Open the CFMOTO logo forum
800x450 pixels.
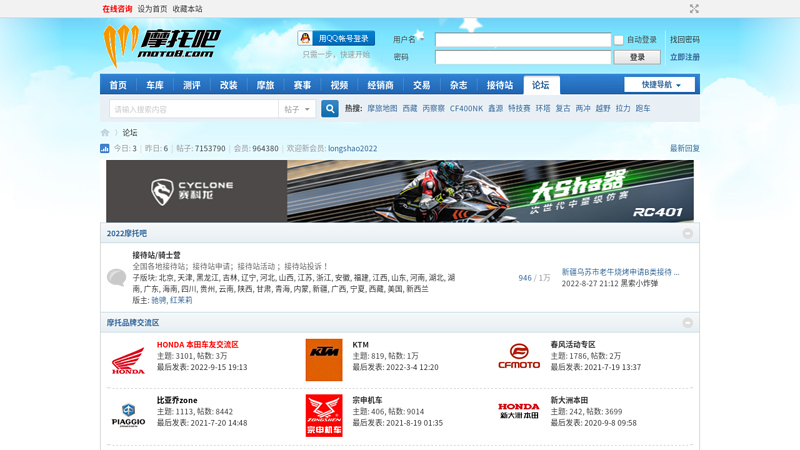tap(519, 356)
